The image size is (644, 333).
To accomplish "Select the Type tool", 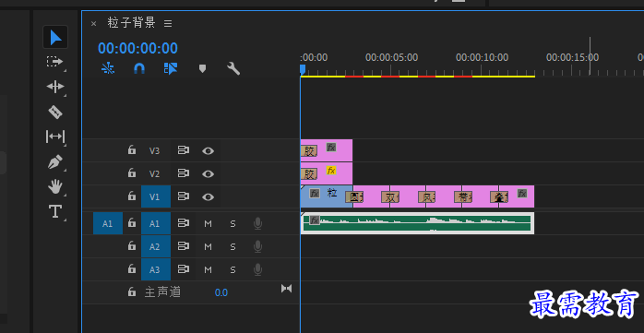I will tap(55, 212).
